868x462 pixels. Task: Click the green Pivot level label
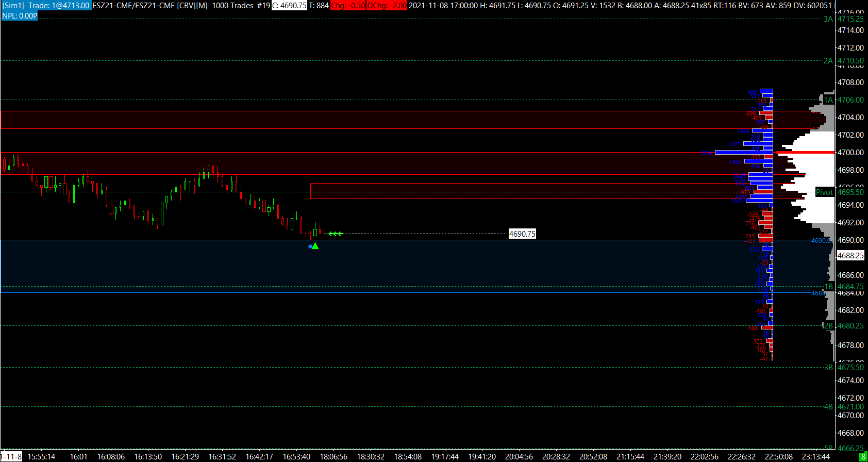pos(824,192)
